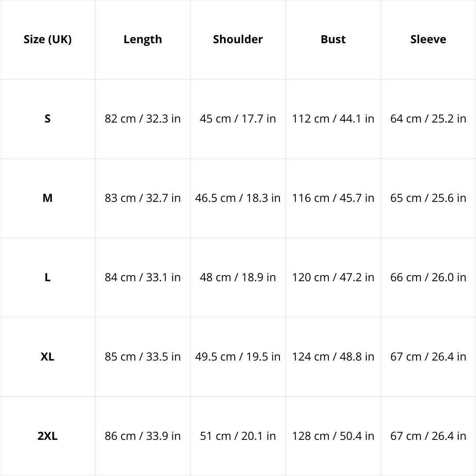
Task: Select the L size row label
Action: coord(48,277)
